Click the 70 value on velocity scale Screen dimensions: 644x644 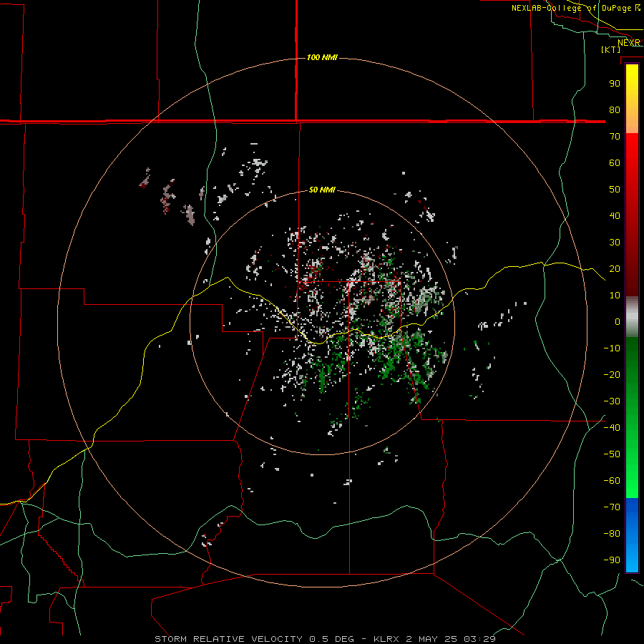(615, 137)
